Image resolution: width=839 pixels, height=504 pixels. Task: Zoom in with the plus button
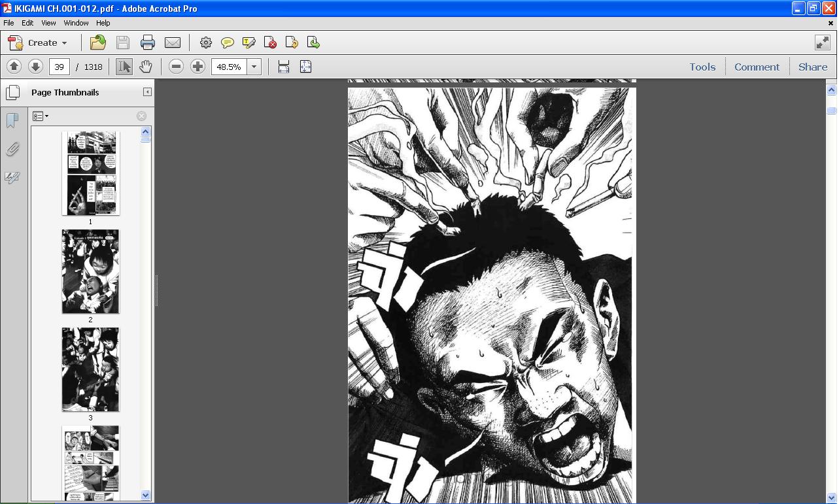coord(197,67)
